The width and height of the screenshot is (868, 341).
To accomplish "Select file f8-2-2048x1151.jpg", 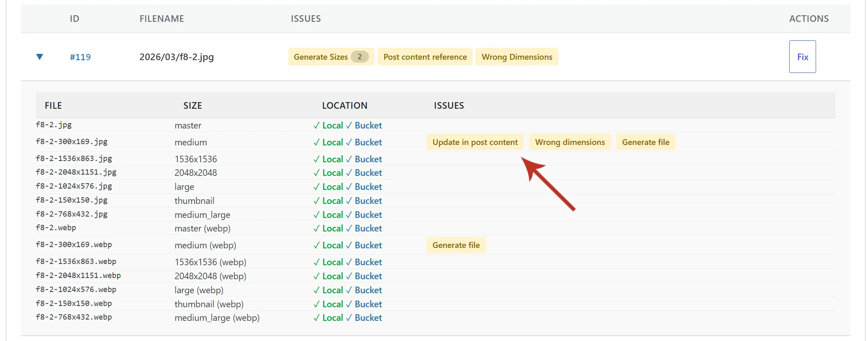I will point(76,172).
